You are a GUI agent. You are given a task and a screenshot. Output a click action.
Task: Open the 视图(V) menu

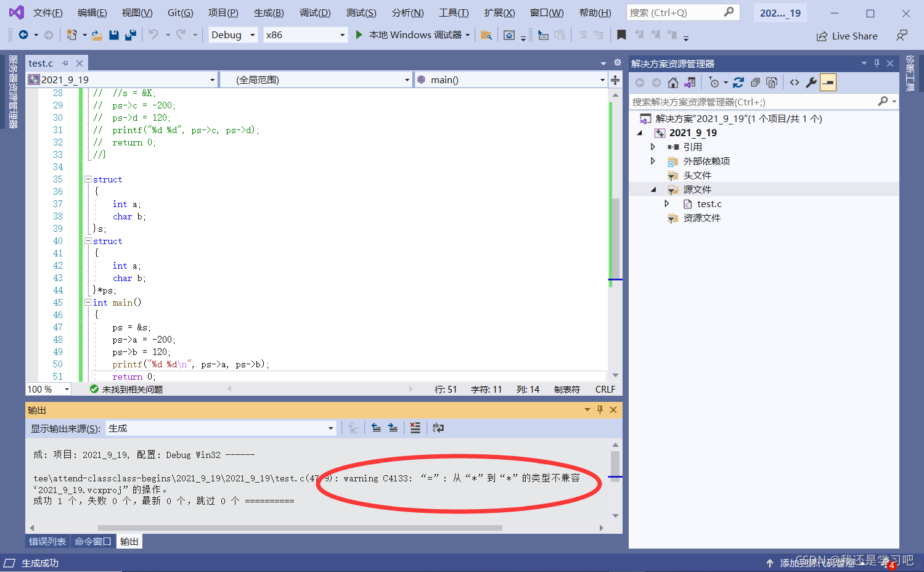pos(137,13)
